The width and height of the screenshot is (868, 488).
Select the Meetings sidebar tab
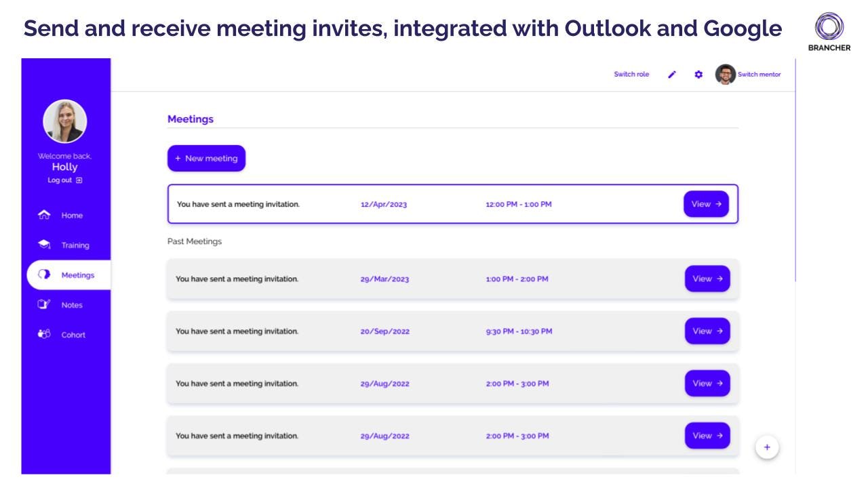[x=68, y=275]
